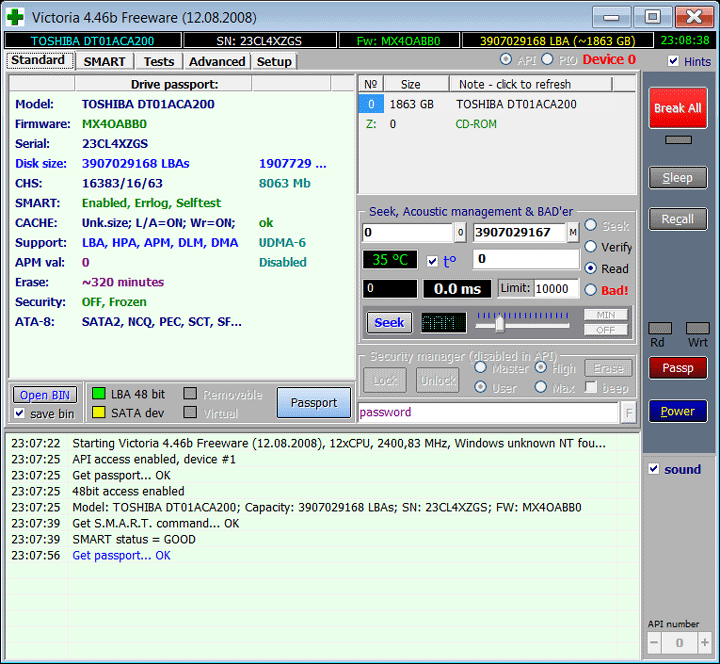Click the Seek button
Viewport: 720px width, 664px height.
click(389, 322)
